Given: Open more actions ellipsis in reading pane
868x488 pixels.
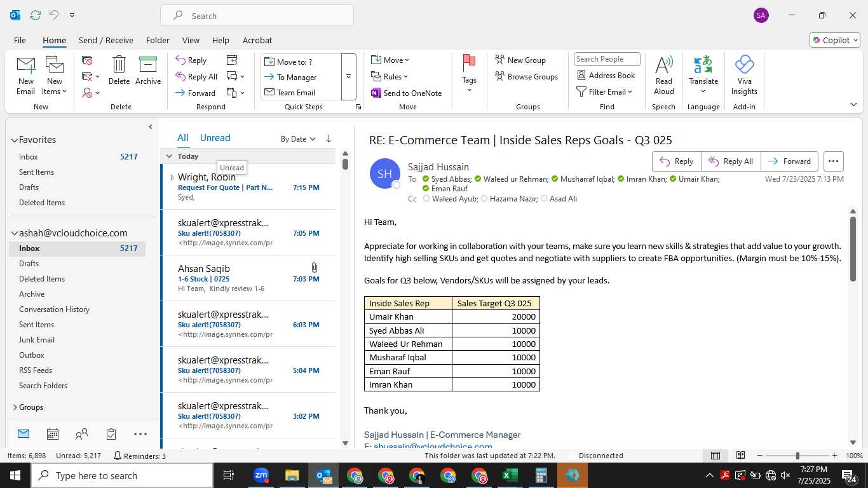Looking at the screenshot, I should coord(833,161).
